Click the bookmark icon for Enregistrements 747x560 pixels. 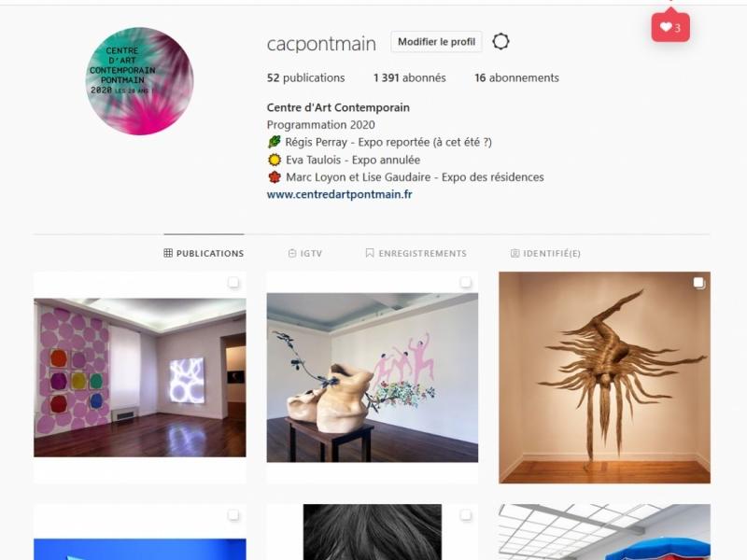click(x=370, y=253)
